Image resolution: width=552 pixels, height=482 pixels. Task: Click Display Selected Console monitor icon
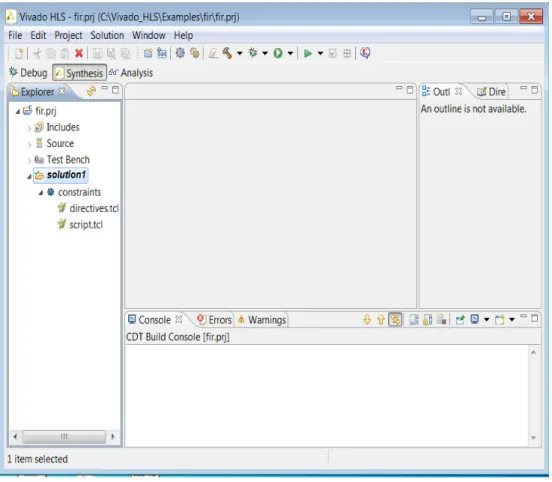475,319
